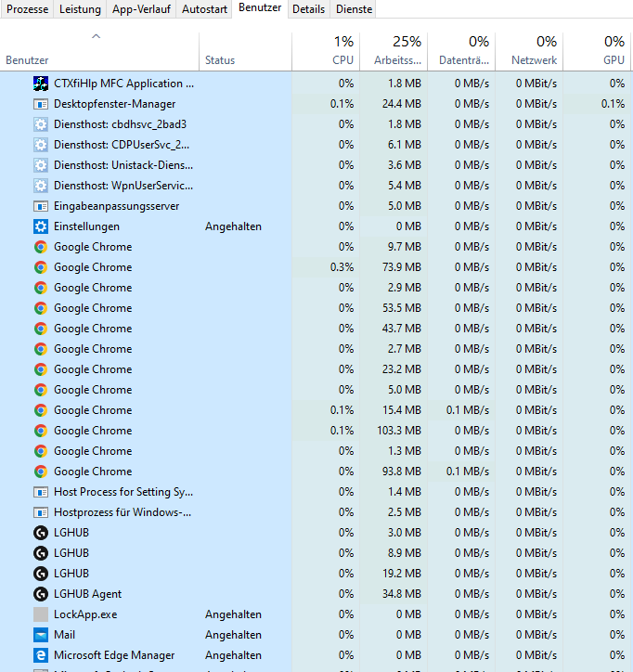Screen dimensions: 633x672
Task: Select the Eingabeanpassungsserver name text
Action: pos(117,206)
